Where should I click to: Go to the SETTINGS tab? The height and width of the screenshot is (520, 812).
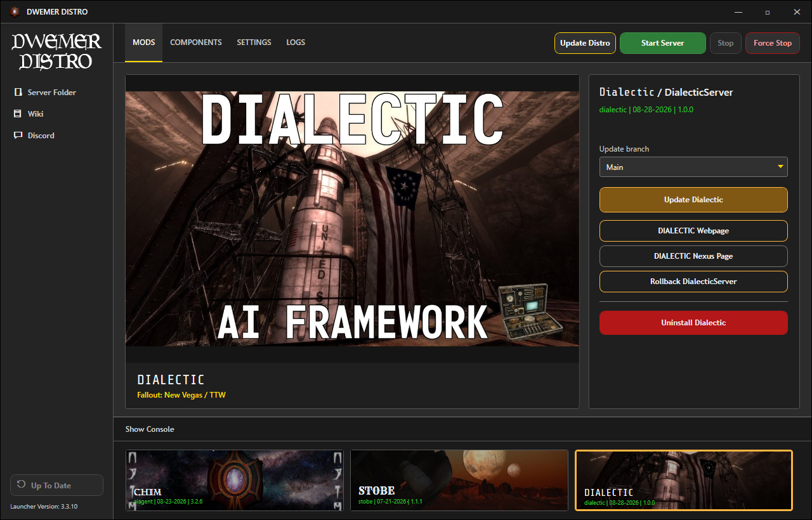coord(254,42)
